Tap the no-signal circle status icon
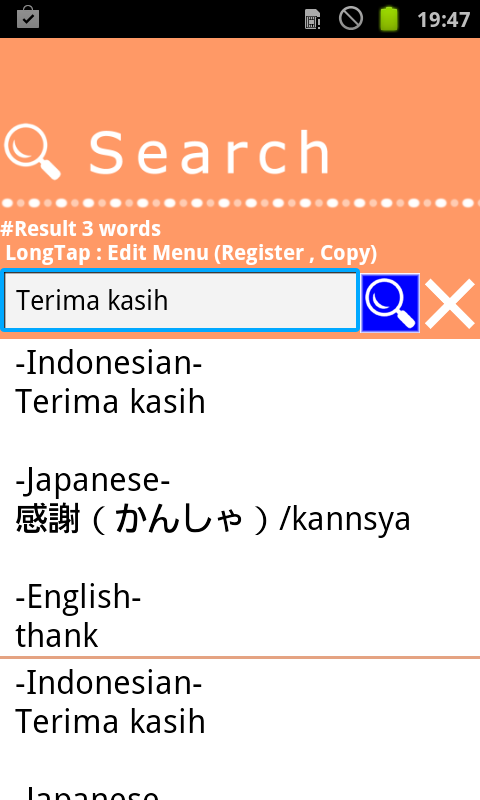Viewport: 480px width, 800px height. pyautogui.click(x=351, y=19)
